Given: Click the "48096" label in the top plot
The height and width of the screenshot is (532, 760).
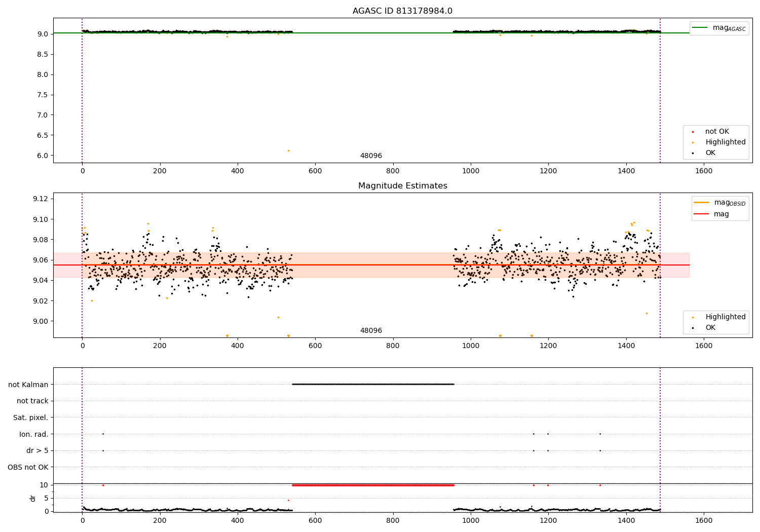Looking at the screenshot, I should (371, 156).
